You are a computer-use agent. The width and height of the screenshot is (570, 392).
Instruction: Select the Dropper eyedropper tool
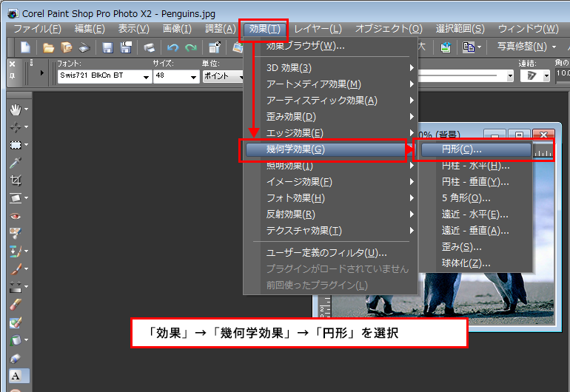pyautogui.click(x=16, y=163)
